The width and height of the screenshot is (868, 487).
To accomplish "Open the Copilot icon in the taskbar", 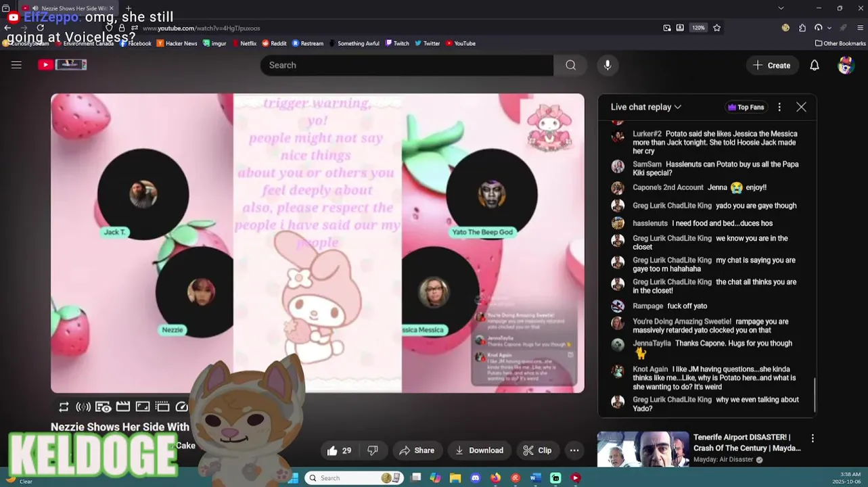I will tap(435, 478).
